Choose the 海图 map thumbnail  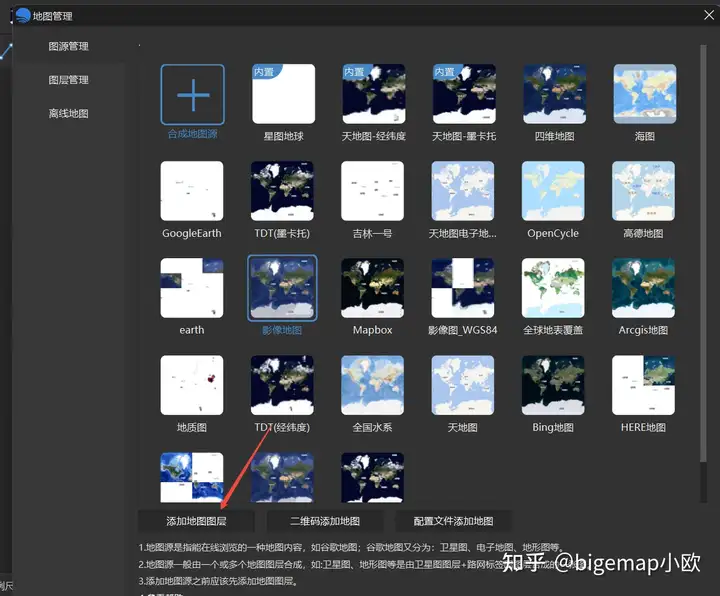645,94
